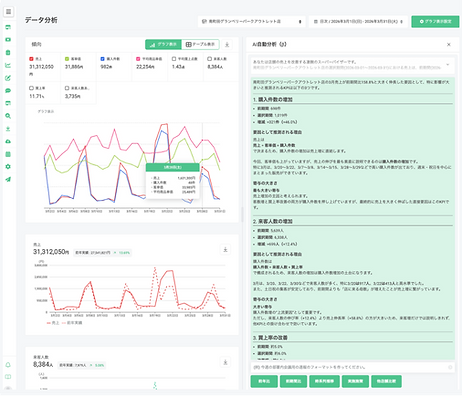The height and width of the screenshot is (396, 462).
Task: Click the green tooltip header on the trend chart
Action: click(x=173, y=167)
